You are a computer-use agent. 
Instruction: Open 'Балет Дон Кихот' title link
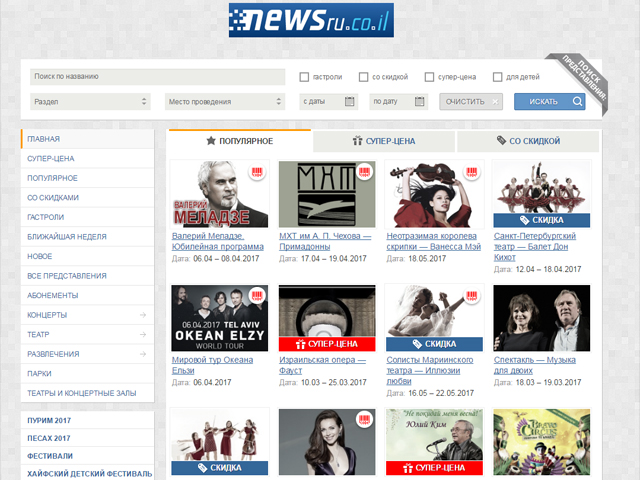click(535, 247)
